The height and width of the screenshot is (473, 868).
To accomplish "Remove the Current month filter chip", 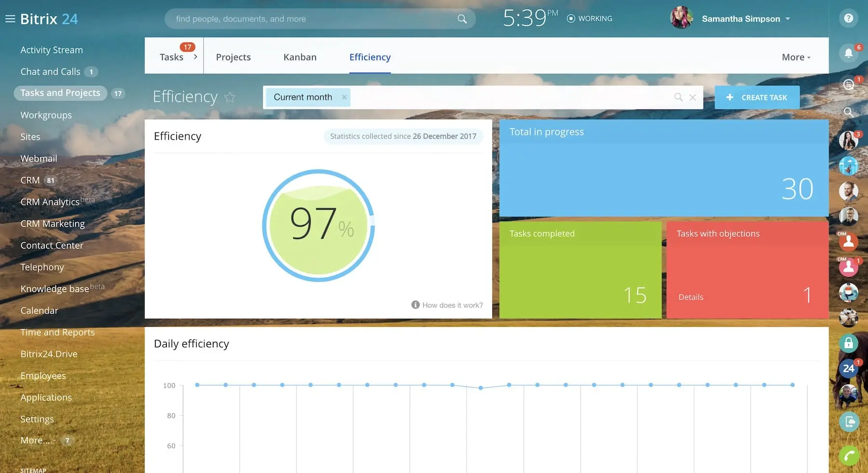I will click(x=344, y=97).
